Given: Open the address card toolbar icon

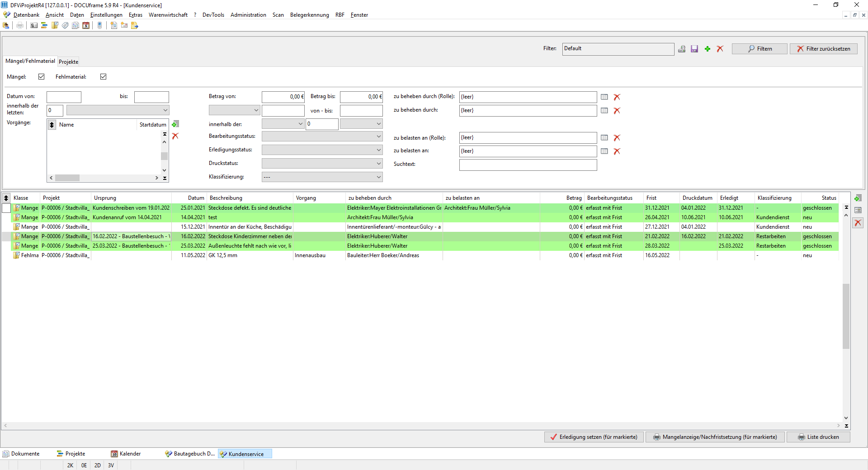Looking at the screenshot, I should pos(34,26).
